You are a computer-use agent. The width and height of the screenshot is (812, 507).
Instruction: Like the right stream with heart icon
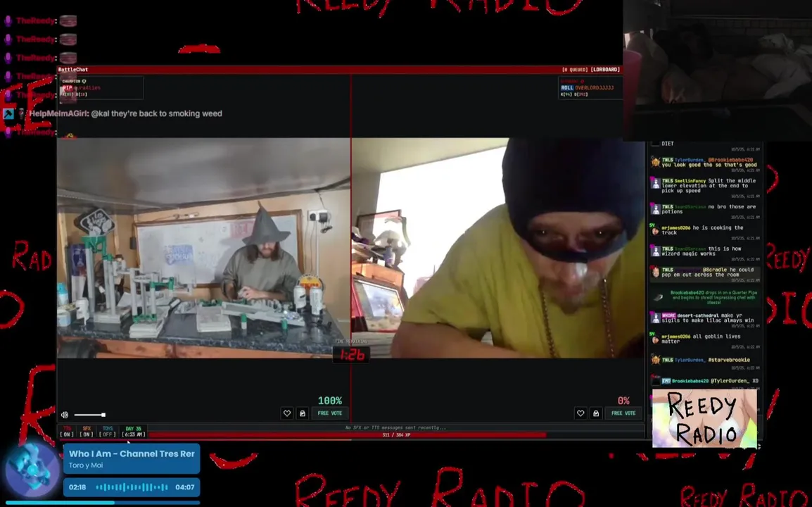tap(581, 413)
